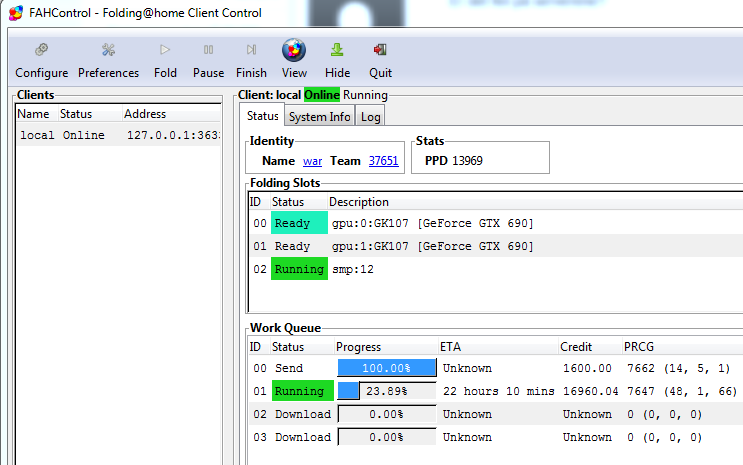The width and height of the screenshot is (743, 465).
Task: Click work queue 03 0.00% progress bar
Action: tap(387, 437)
